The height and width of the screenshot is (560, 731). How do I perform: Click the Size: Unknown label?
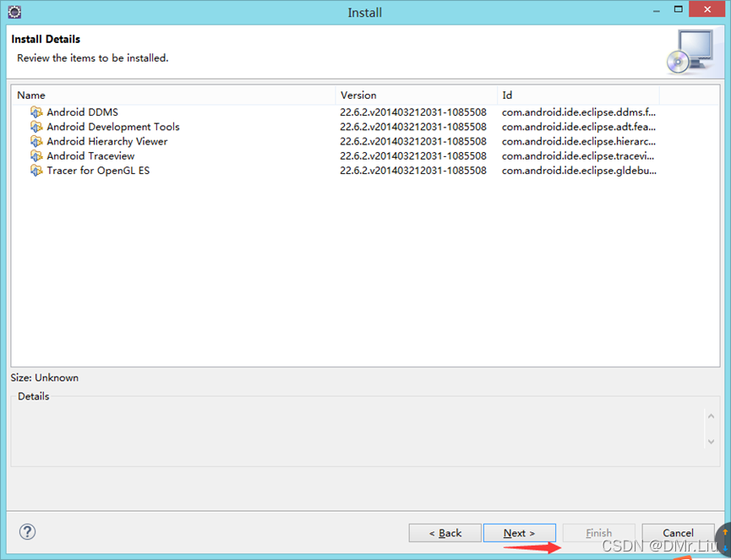pos(45,378)
